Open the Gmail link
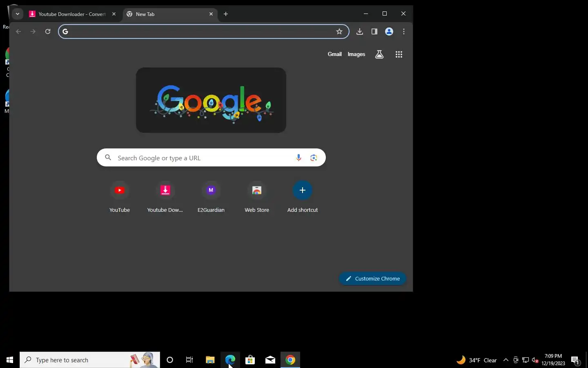The image size is (588, 368). tap(334, 54)
